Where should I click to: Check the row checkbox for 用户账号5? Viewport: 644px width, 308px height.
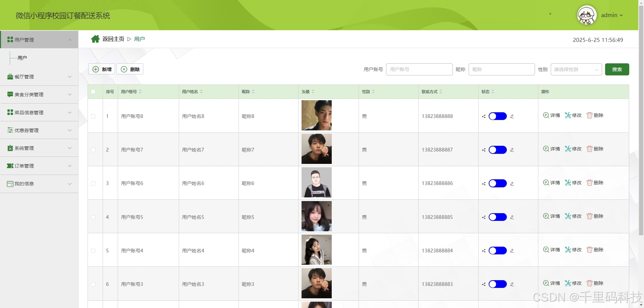tap(93, 217)
